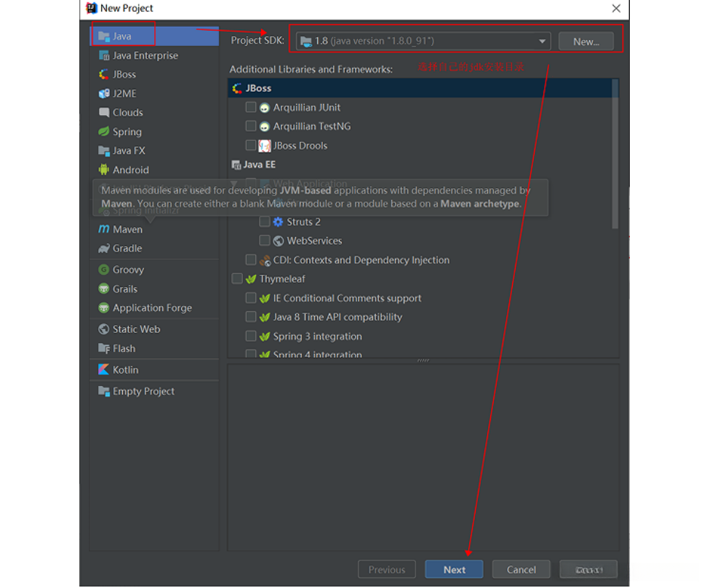Viewport: 707px width, 588px height.
Task: Check the JBoss Drools checkbox
Action: pyautogui.click(x=251, y=145)
